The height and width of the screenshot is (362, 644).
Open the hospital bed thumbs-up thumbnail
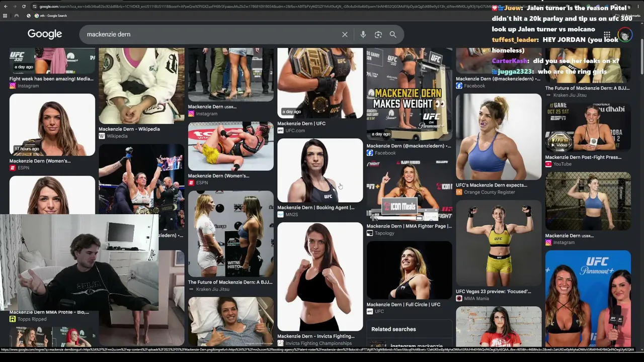[231, 322]
